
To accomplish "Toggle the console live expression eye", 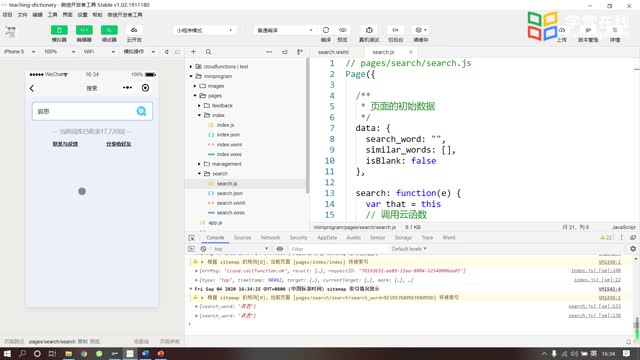I will pos(280,249).
